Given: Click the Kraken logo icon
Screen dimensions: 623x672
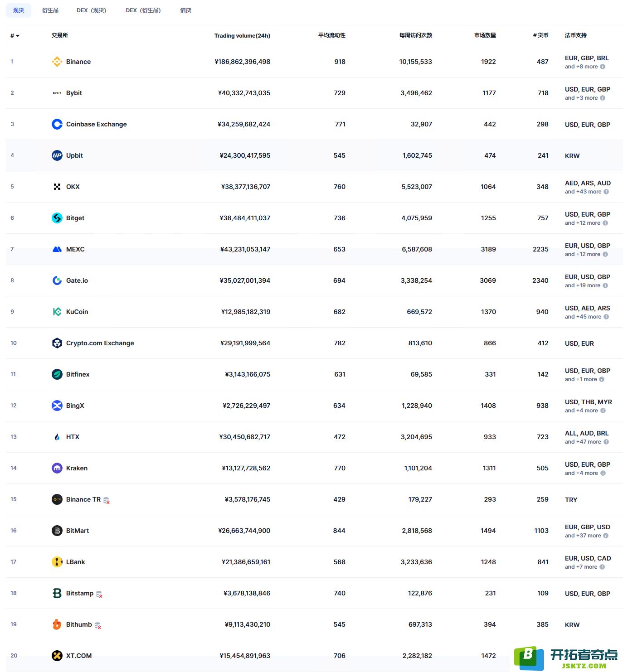Looking at the screenshot, I should coord(57,468).
